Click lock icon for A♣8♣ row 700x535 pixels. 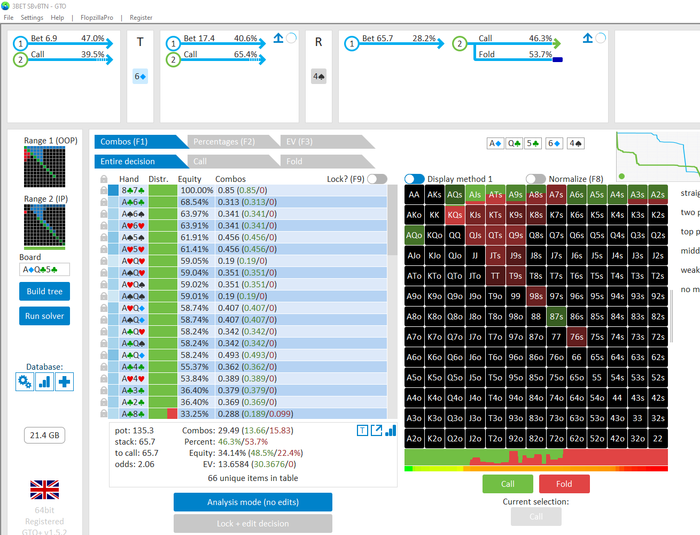pos(104,414)
